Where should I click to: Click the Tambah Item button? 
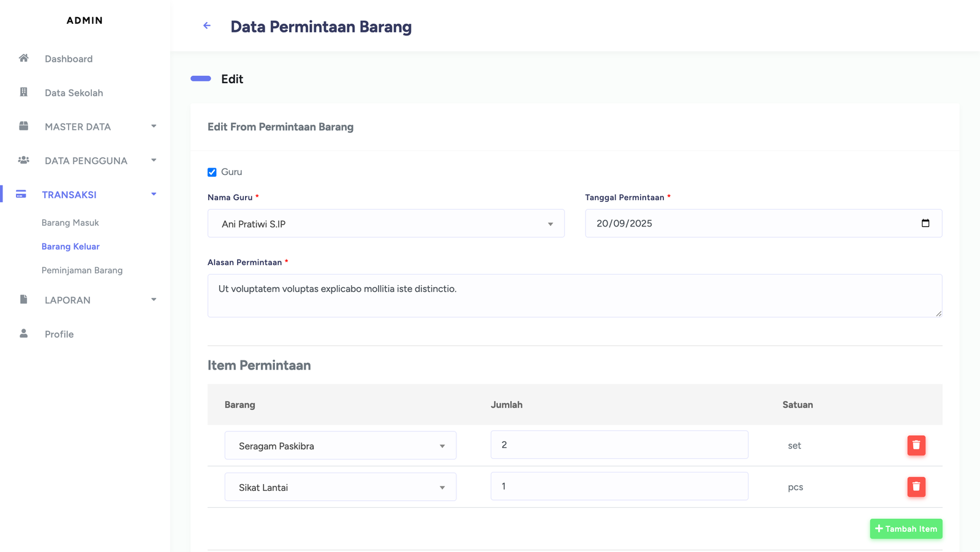click(906, 529)
